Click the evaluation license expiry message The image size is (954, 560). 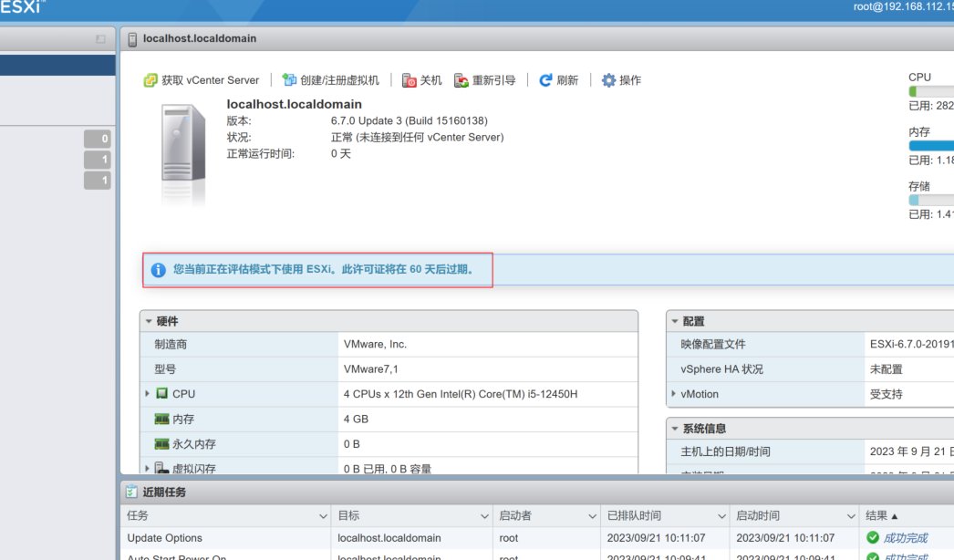click(x=324, y=269)
